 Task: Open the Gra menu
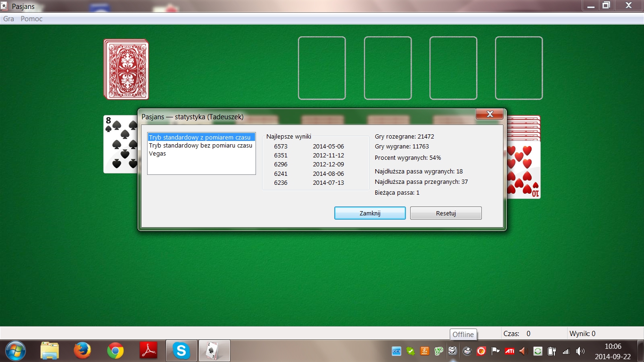click(x=8, y=19)
